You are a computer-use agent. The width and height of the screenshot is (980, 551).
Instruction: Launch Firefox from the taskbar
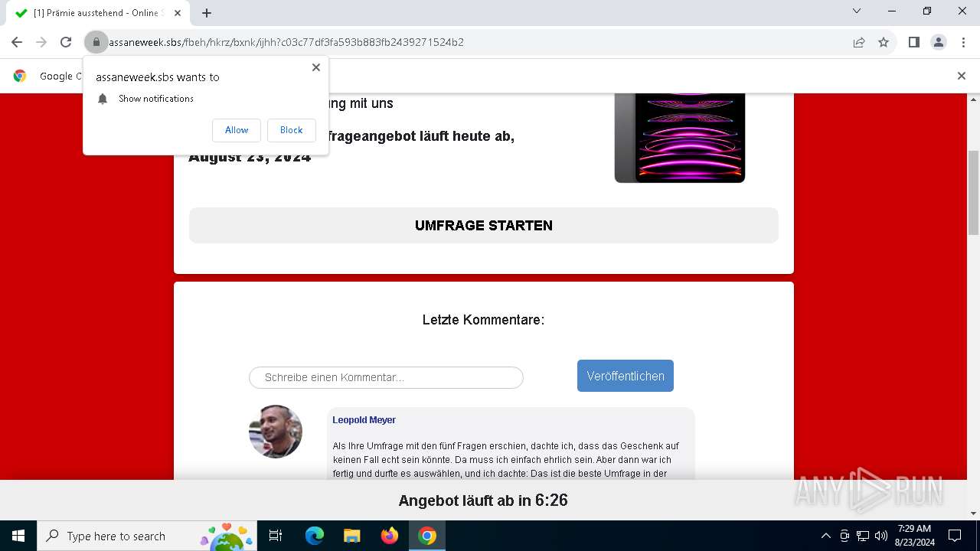390,536
